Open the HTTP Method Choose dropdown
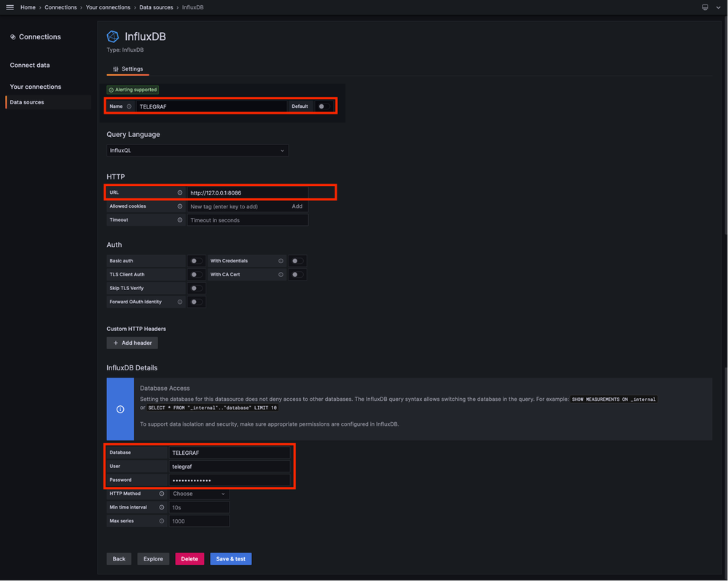728x581 pixels. [x=199, y=494]
